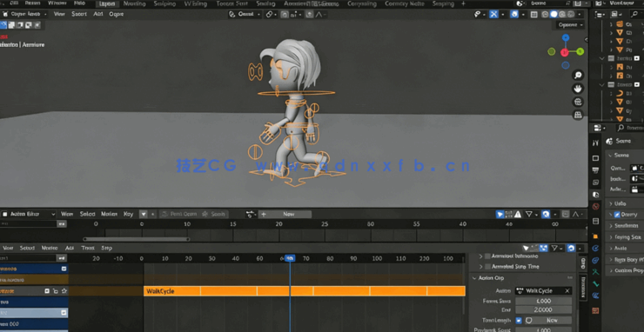The width and height of the screenshot is (644, 332).
Task: Toggle the blue viewport overlays icon
Action: 514,15
